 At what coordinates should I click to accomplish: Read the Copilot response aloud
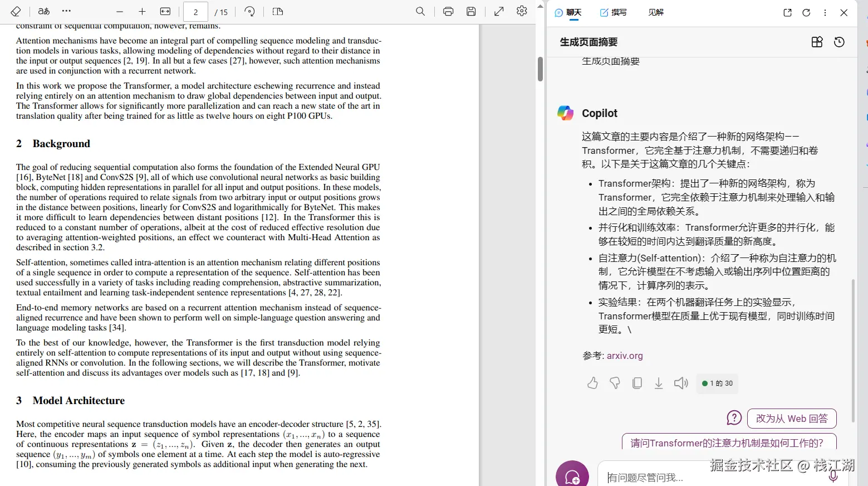(x=681, y=383)
